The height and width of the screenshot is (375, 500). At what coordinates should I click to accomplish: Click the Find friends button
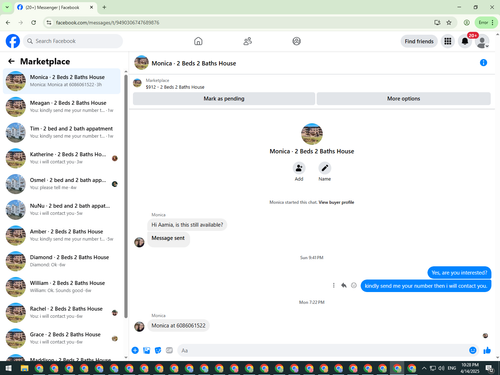(419, 41)
